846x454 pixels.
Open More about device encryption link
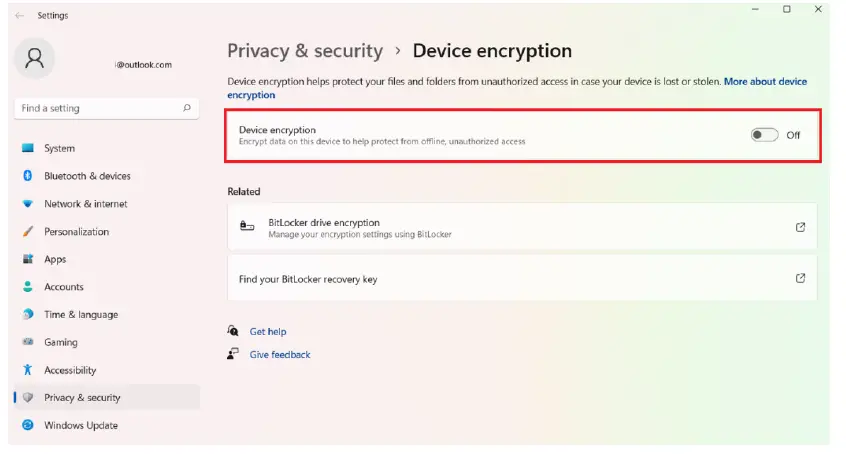(x=765, y=82)
